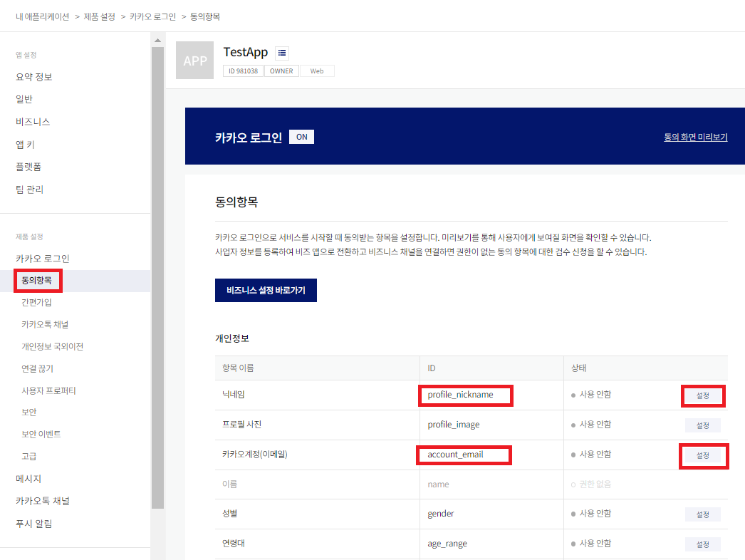Click 설정 button for 연령대 row
The image size is (745, 560).
[x=703, y=544]
